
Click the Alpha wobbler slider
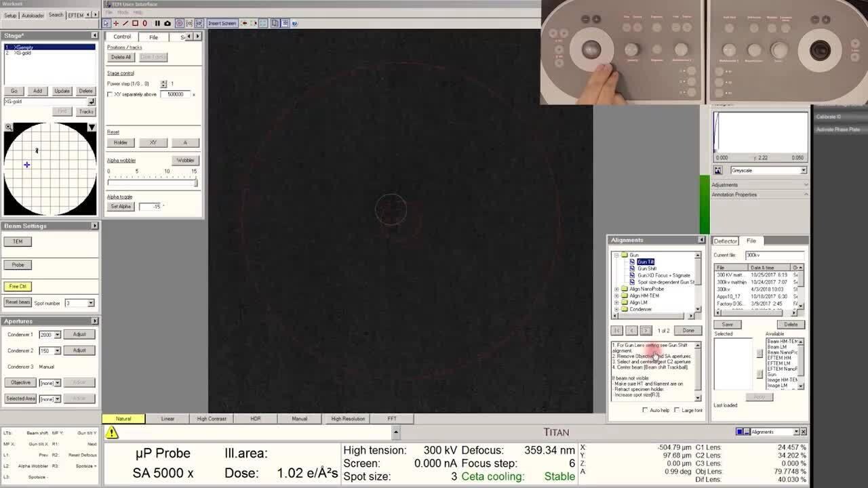click(x=152, y=182)
